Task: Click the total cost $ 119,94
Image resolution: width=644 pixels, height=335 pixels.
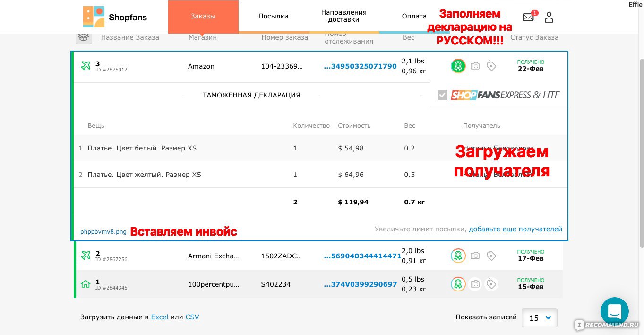Action: (x=353, y=202)
